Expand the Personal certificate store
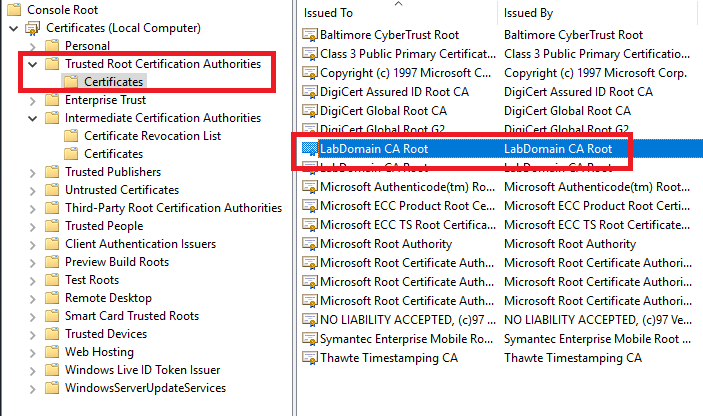This screenshot has width=703, height=416. (33, 46)
